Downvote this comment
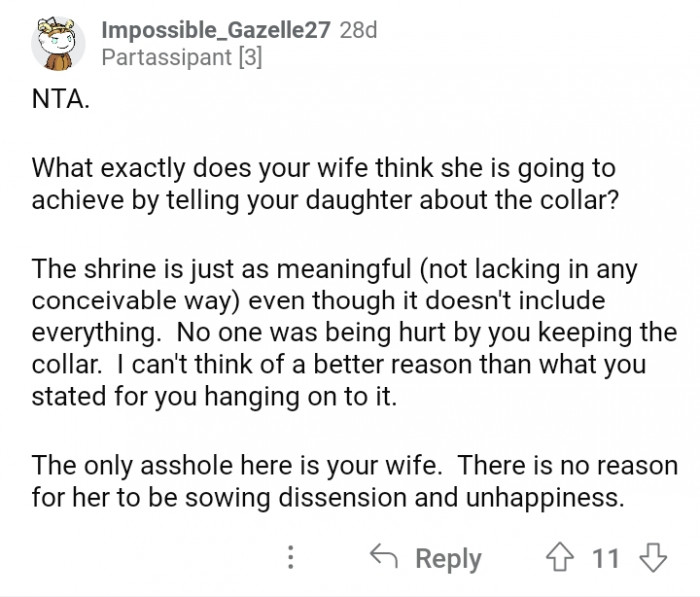Image resolution: width=700 pixels, height=597 pixels. (x=652, y=558)
